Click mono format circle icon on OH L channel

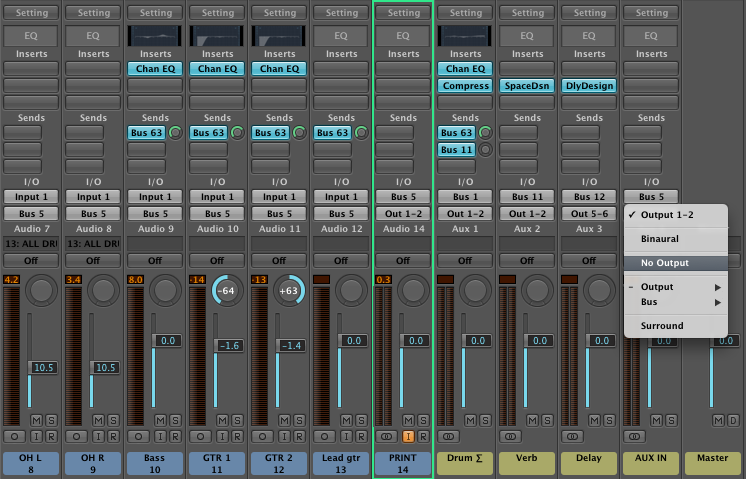click(14, 436)
